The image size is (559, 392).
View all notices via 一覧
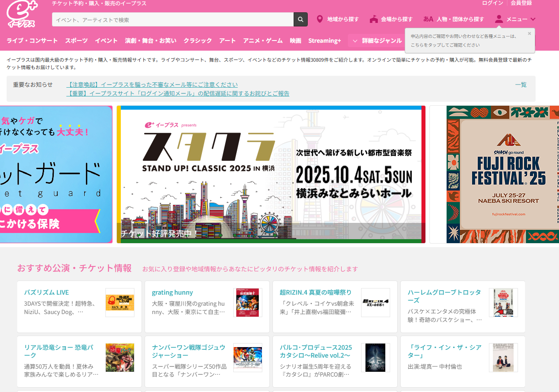point(521,85)
